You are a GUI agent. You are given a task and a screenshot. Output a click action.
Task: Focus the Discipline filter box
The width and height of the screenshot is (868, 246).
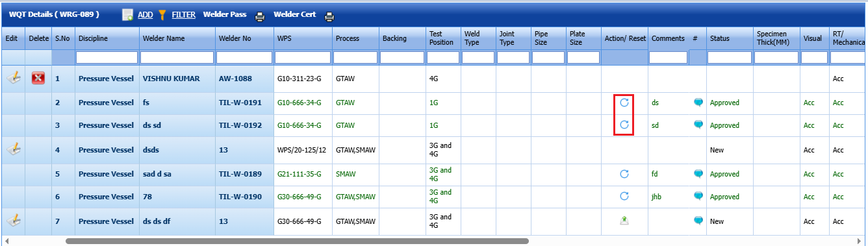pyautogui.click(x=107, y=58)
